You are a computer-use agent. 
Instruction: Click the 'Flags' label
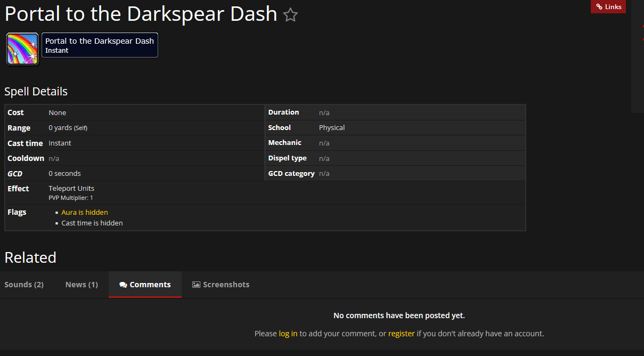pos(17,212)
